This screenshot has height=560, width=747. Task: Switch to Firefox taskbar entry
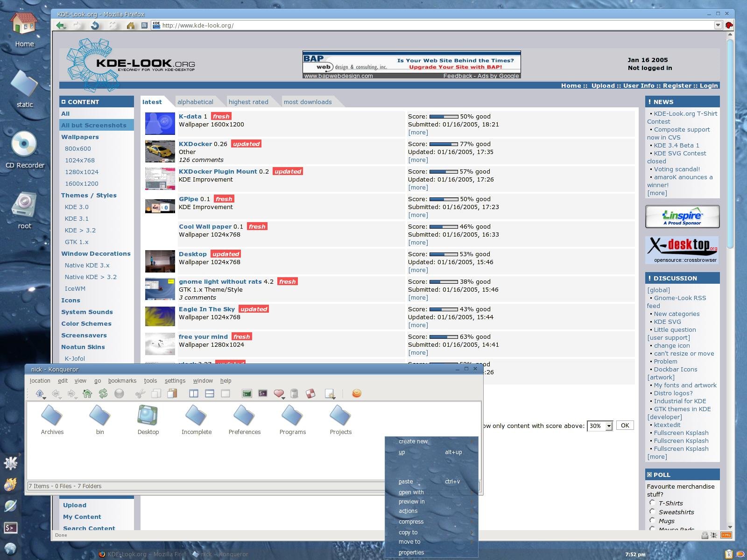pyautogui.click(x=141, y=554)
